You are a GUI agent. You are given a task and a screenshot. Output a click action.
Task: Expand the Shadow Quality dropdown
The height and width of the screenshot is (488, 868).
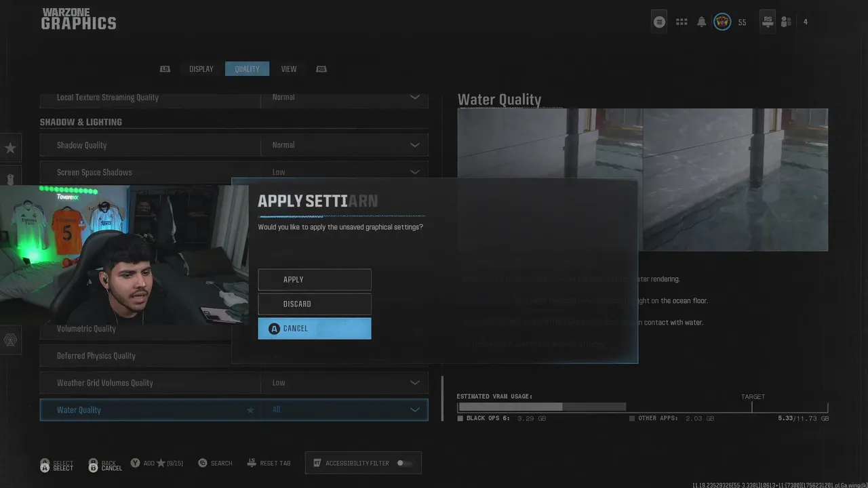coord(414,145)
